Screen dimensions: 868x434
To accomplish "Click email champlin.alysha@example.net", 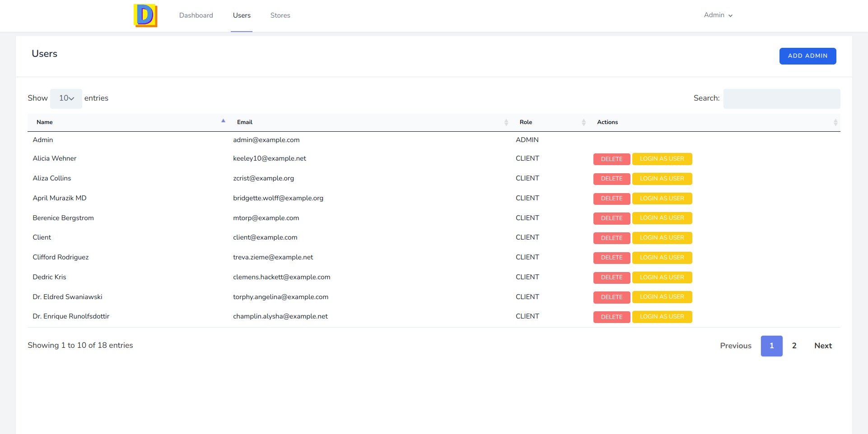I will tap(280, 316).
